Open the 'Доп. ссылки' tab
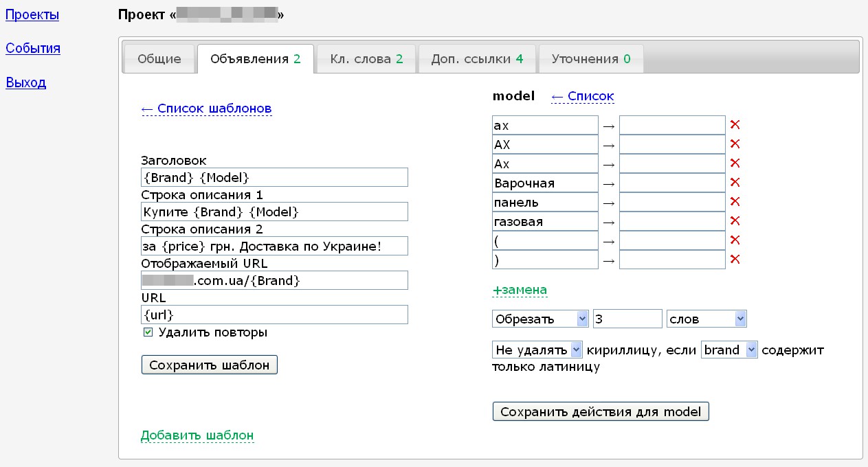The width and height of the screenshot is (868, 467). tap(477, 59)
